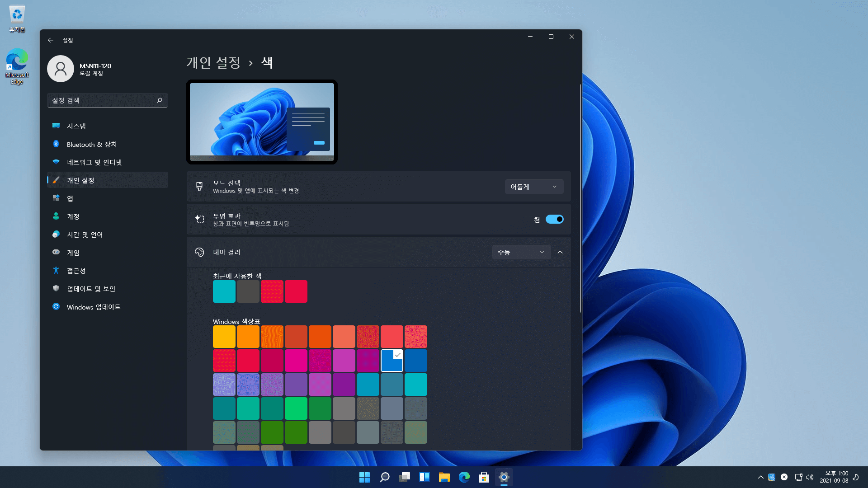The height and width of the screenshot is (488, 868).
Task: Select the yellow gold swatch in Windows 색상표
Action: pyautogui.click(x=224, y=337)
